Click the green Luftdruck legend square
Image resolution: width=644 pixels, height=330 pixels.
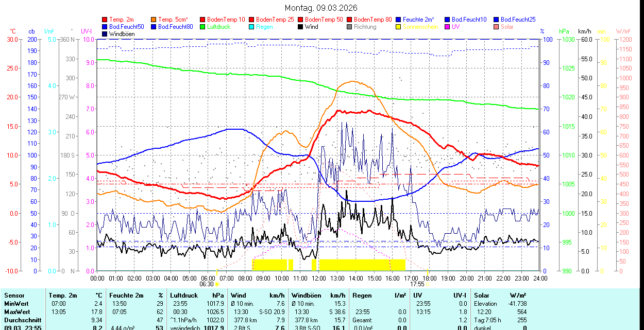(x=203, y=27)
